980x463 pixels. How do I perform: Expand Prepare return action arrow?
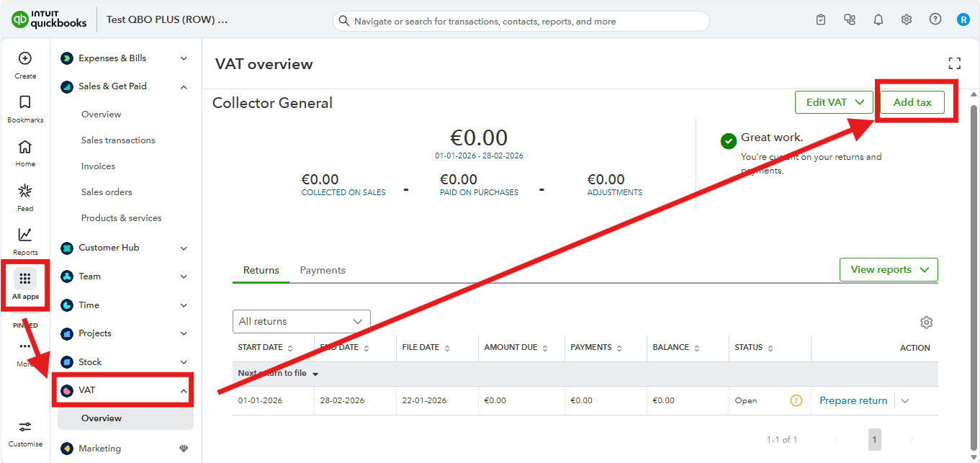coord(905,401)
